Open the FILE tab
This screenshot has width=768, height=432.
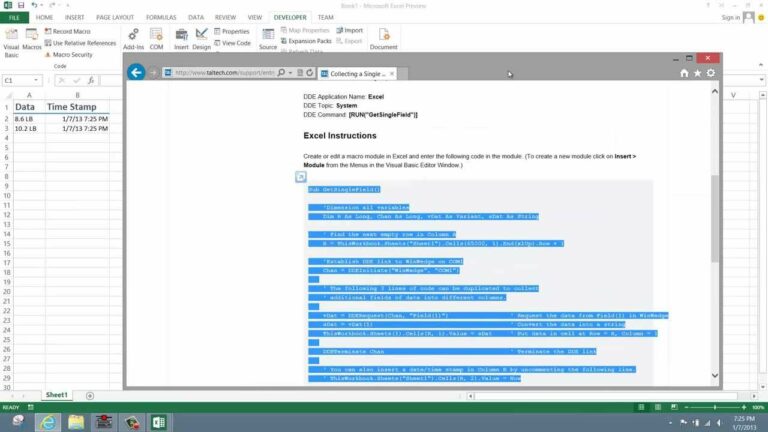tap(15, 17)
